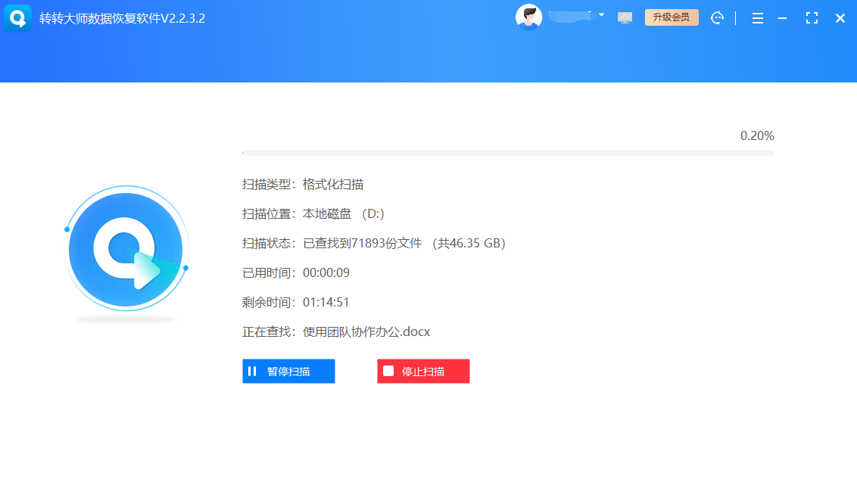Click the 0.20% progress percentage label
This screenshot has width=857, height=504.
(x=756, y=135)
